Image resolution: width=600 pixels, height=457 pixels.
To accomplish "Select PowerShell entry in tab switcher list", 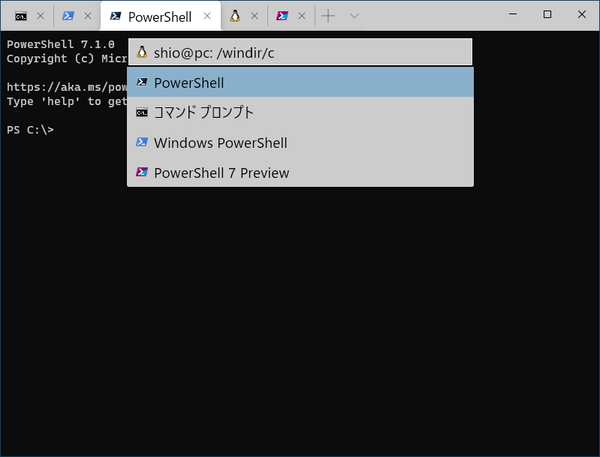I will 300,83.
